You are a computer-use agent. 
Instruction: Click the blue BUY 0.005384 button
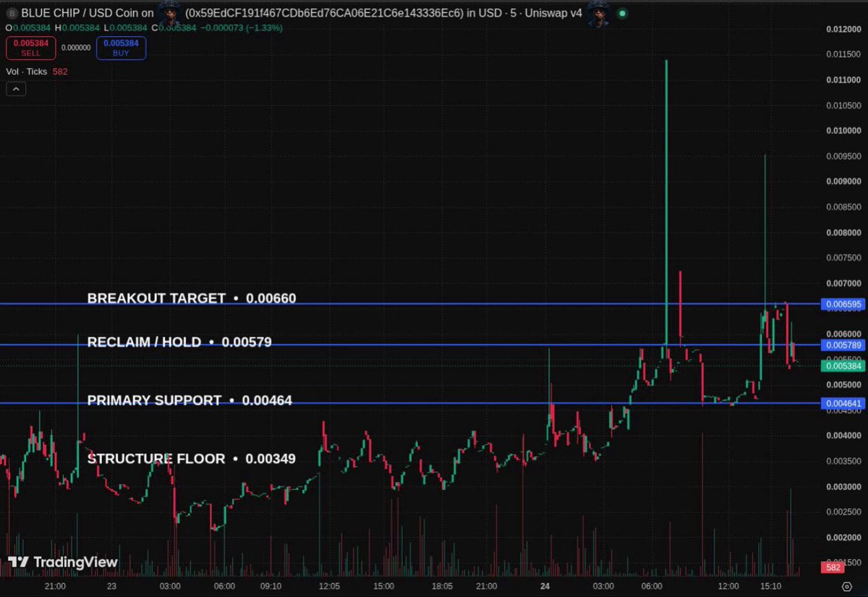pyautogui.click(x=121, y=48)
